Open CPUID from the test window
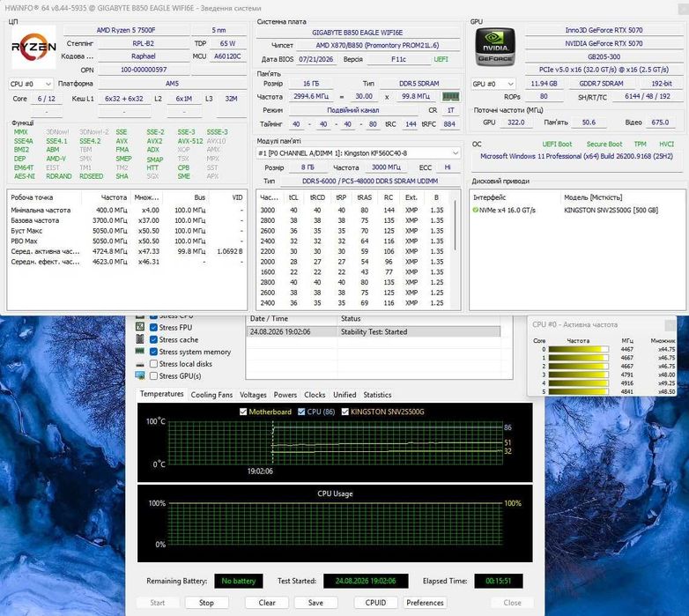The height and width of the screenshot is (616, 689). [375, 603]
